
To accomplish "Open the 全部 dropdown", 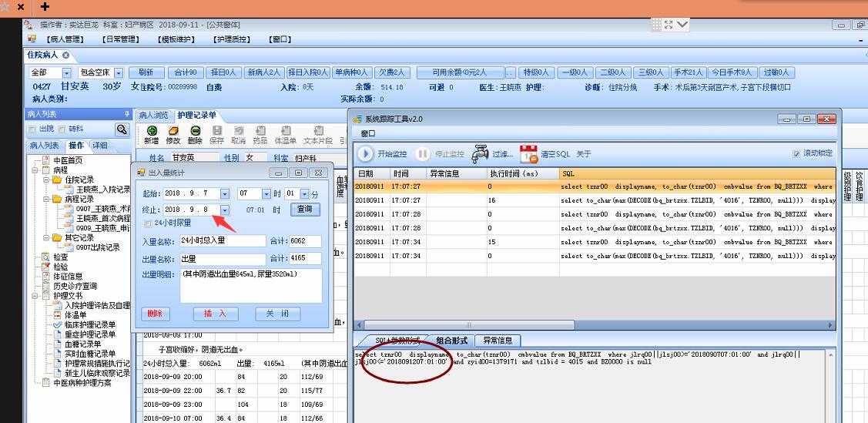I will pyautogui.click(x=66, y=72).
